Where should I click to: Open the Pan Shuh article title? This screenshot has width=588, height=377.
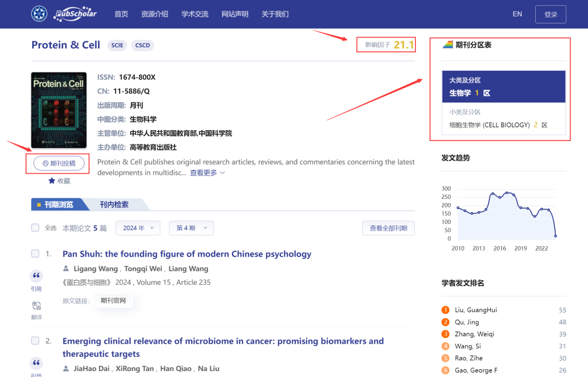tap(187, 254)
